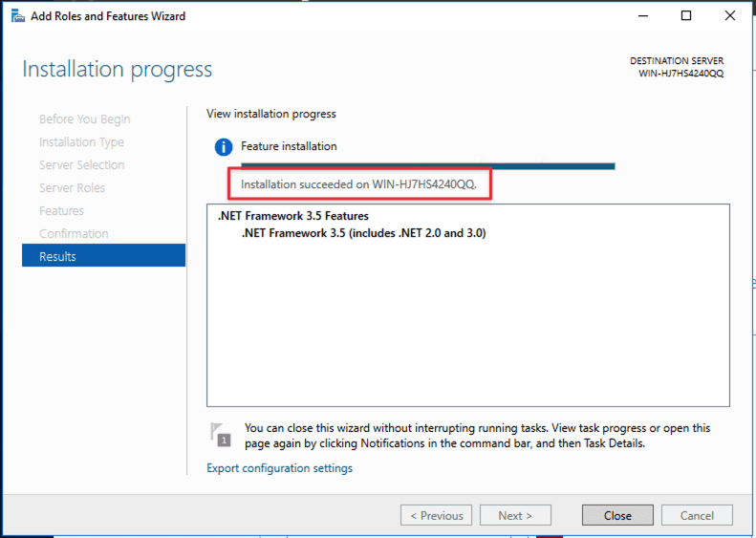Click the wizard icon in the title bar

click(x=17, y=16)
